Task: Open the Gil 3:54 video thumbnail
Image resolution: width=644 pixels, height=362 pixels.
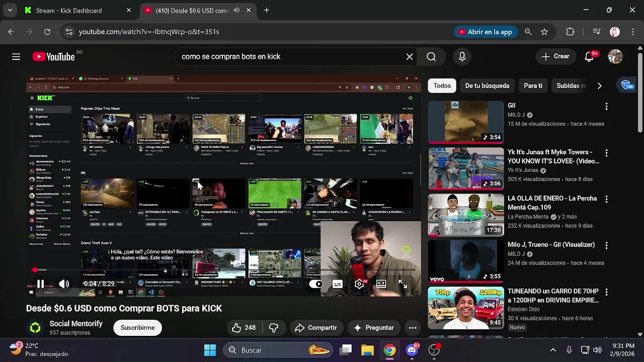Action: click(x=466, y=122)
